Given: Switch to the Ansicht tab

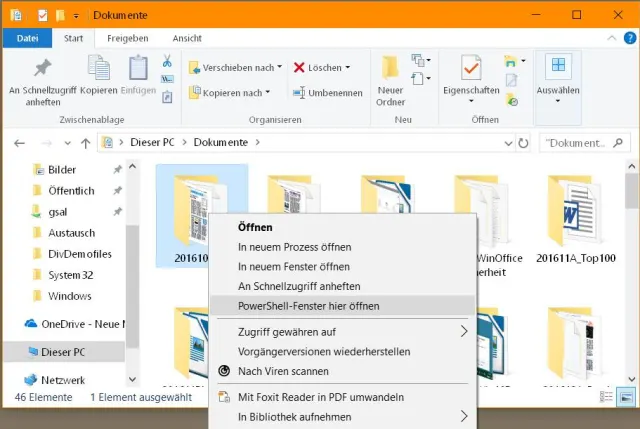Looking at the screenshot, I should (187, 38).
